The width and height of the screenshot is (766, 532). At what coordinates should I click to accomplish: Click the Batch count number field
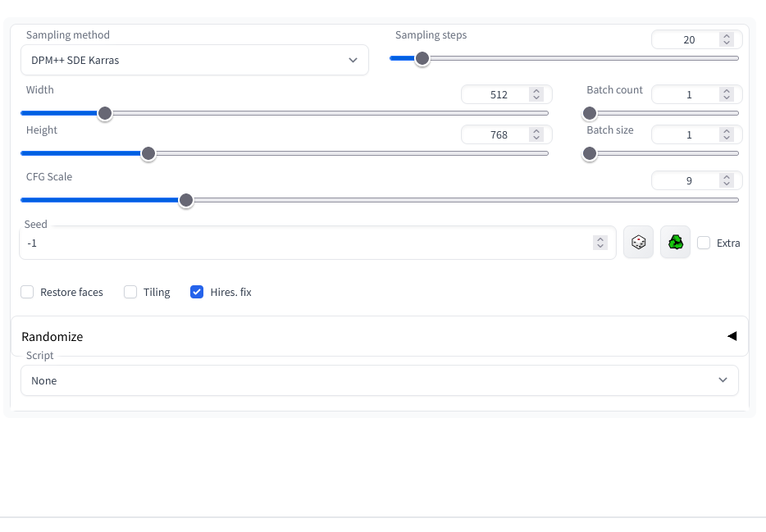(696, 94)
